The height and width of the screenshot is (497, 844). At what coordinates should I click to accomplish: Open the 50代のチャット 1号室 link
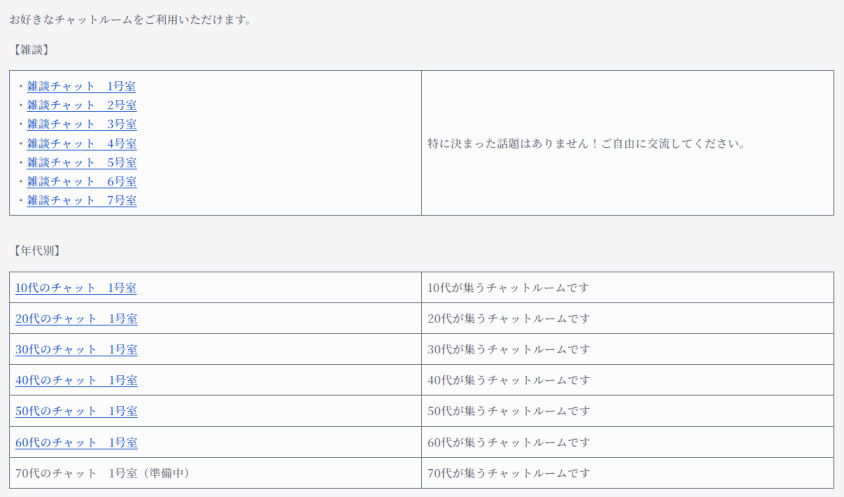[x=76, y=411]
